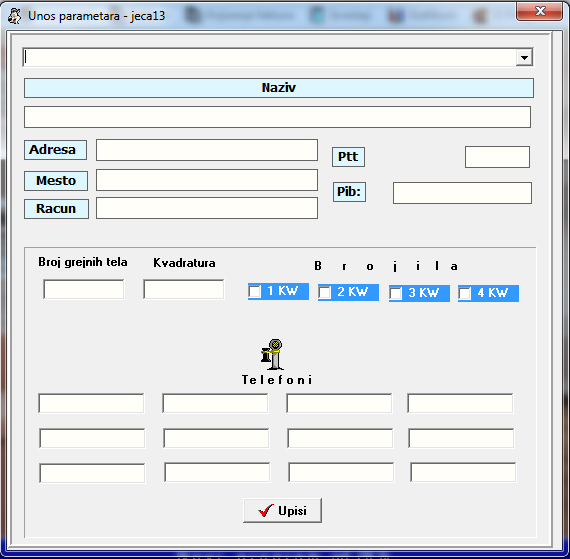Open the top combo box dropdown arrow

(524, 57)
